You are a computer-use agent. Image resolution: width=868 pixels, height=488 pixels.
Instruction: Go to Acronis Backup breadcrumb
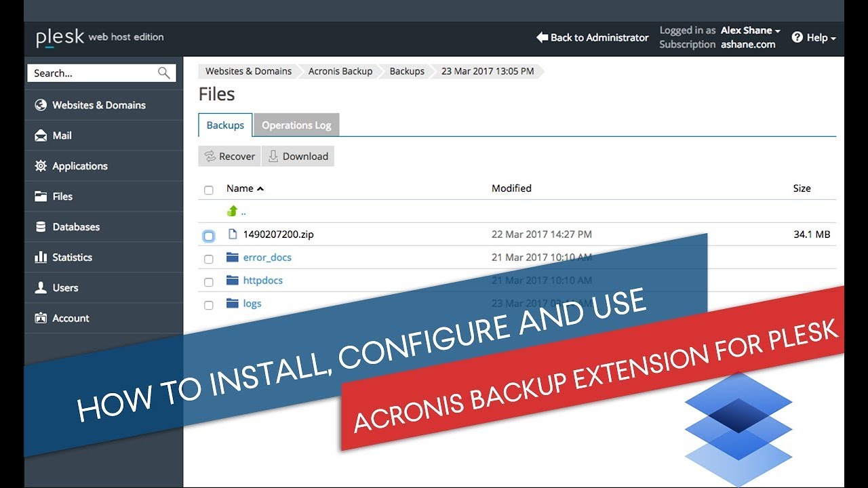[x=340, y=71]
